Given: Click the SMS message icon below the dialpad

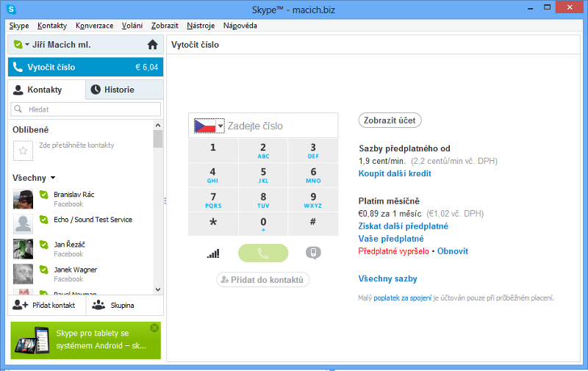Looking at the screenshot, I should (313, 253).
